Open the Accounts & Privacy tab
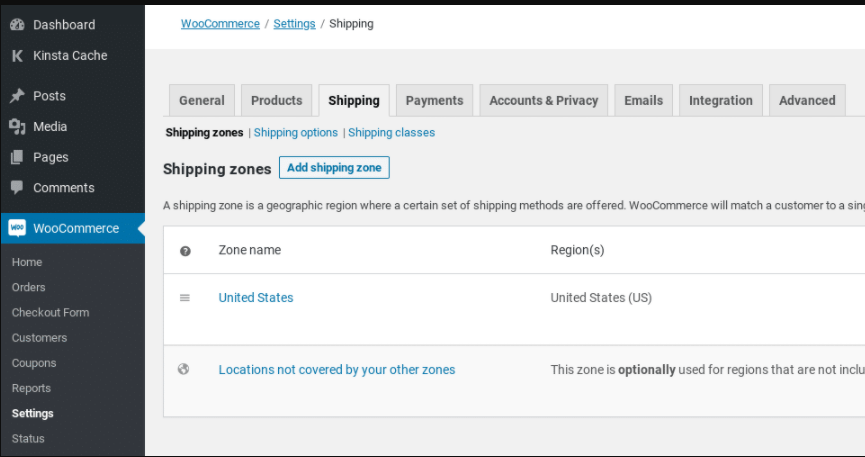This screenshot has height=457, width=865. (x=543, y=100)
